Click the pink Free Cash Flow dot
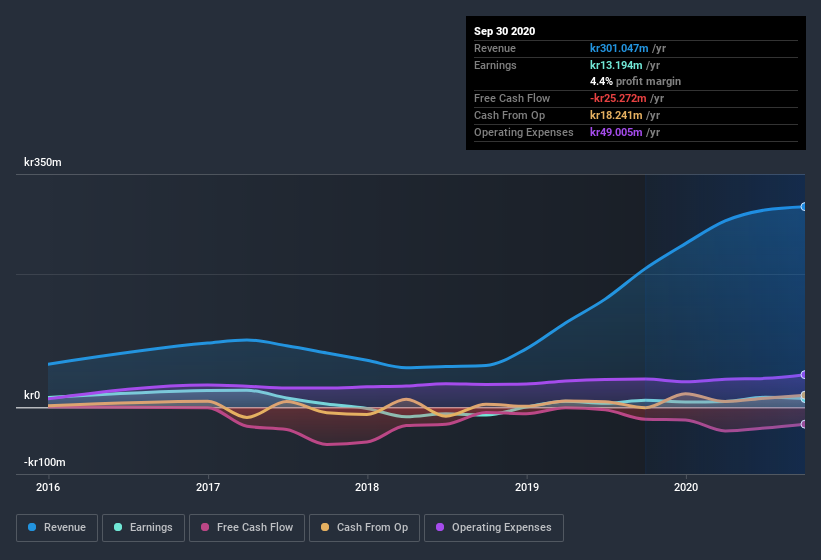821x560 pixels. (205, 528)
